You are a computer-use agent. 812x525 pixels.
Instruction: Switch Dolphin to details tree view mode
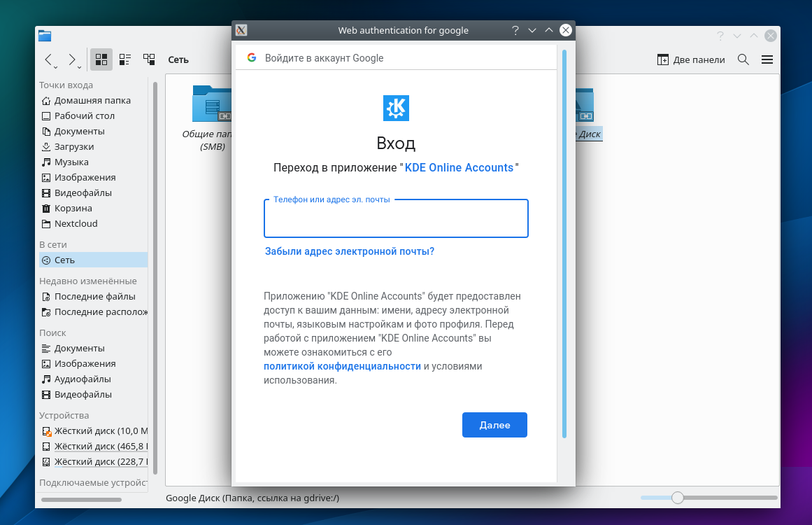(149, 59)
